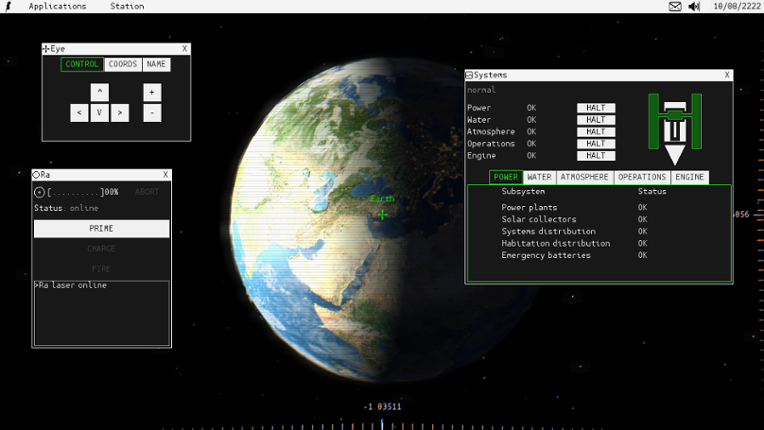Halt the Atmosphere system
Viewport: 764px width, 430px height.
pyautogui.click(x=596, y=132)
